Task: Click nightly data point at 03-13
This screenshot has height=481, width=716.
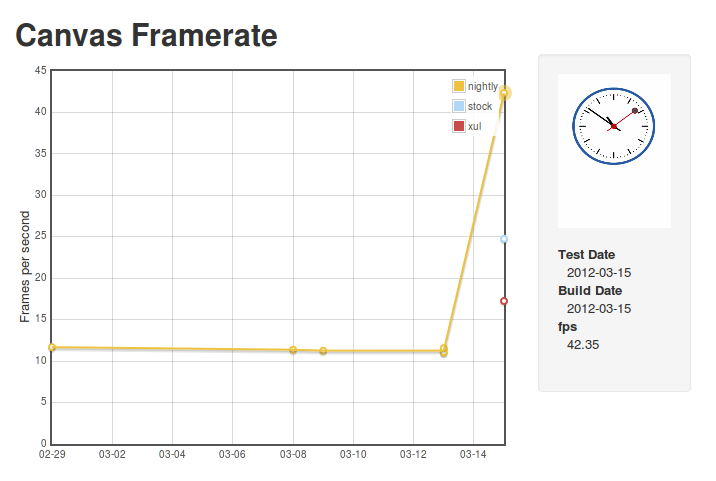Action: [443, 350]
